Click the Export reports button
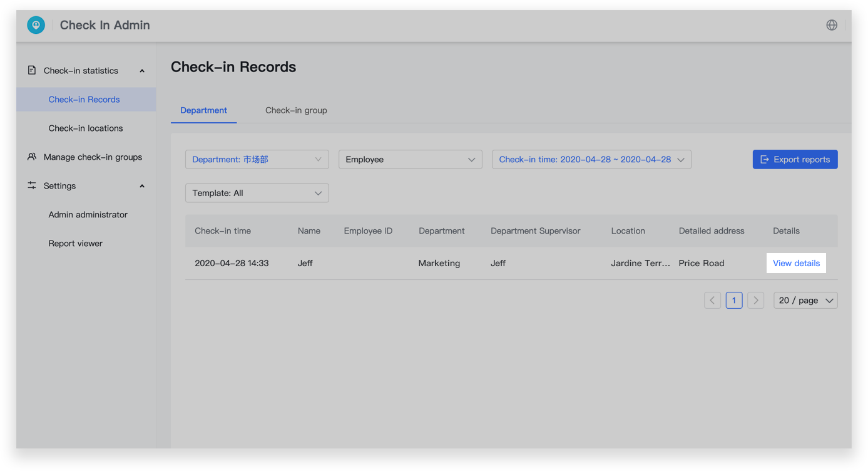The height and width of the screenshot is (471, 868). click(795, 160)
